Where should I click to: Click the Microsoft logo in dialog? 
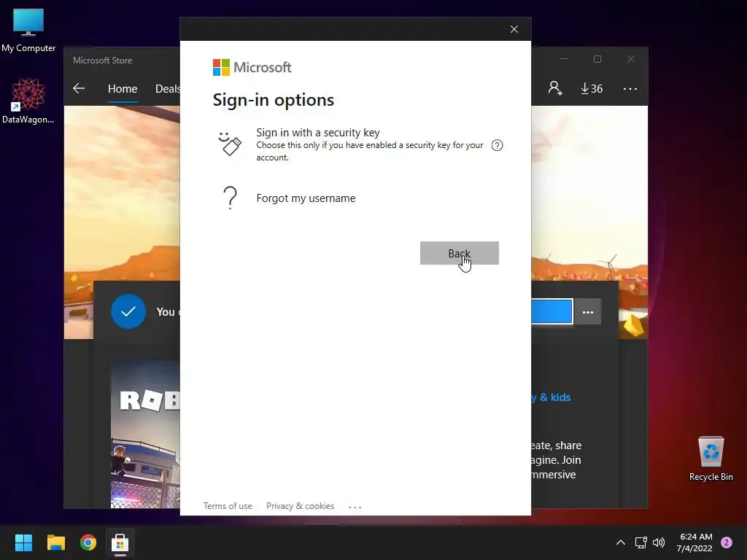click(x=252, y=68)
